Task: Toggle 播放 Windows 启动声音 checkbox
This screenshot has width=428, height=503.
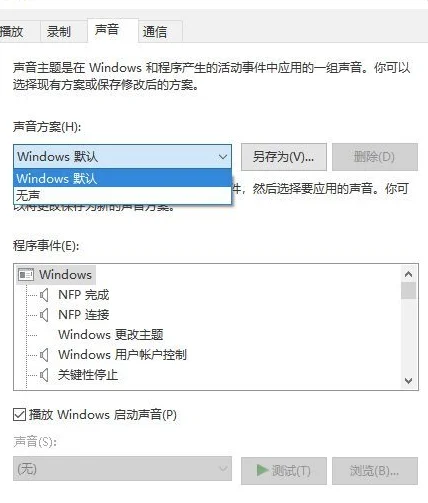Action: point(19,415)
